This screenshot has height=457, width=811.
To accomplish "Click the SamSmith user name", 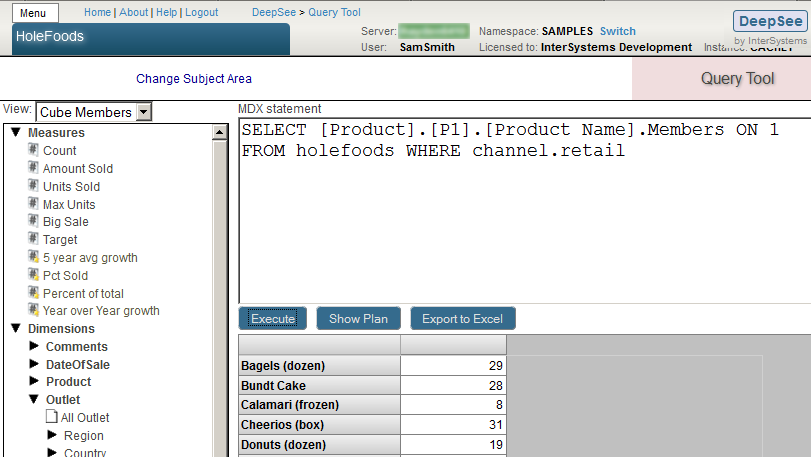I will pos(427,47).
